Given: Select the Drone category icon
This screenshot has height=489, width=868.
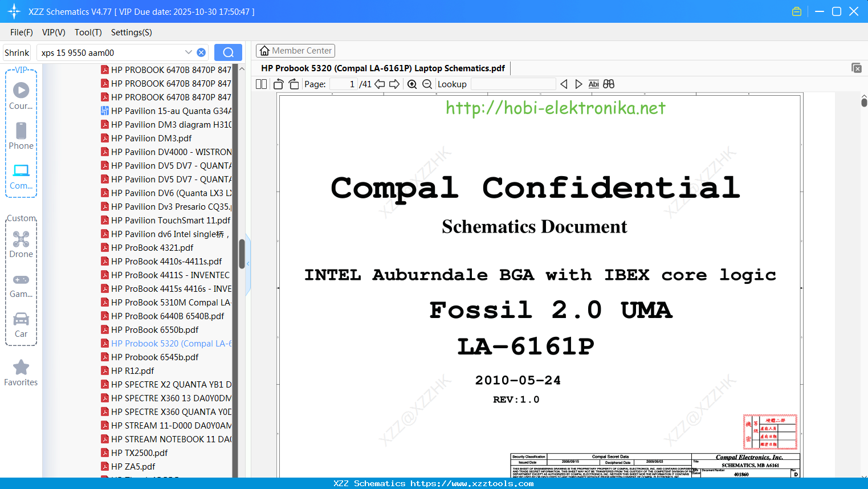Looking at the screenshot, I should pyautogui.click(x=21, y=244).
